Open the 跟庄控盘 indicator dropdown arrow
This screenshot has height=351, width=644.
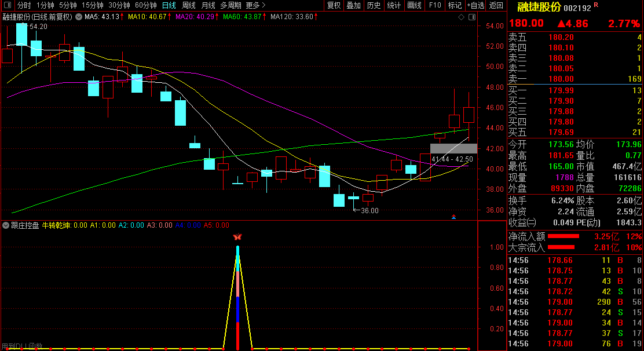pyautogui.click(x=6, y=225)
